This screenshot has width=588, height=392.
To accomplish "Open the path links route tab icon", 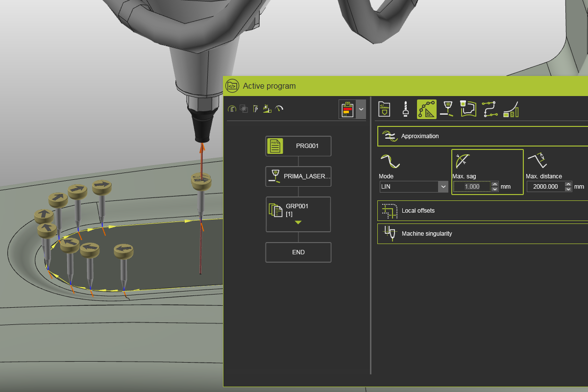I will coord(490,109).
